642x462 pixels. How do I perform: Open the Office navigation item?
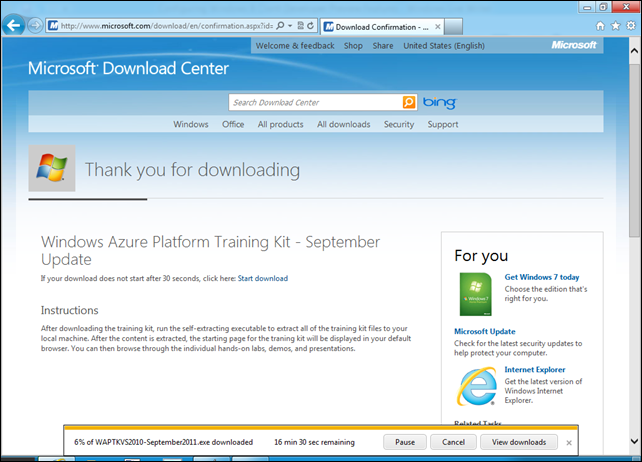233,125
